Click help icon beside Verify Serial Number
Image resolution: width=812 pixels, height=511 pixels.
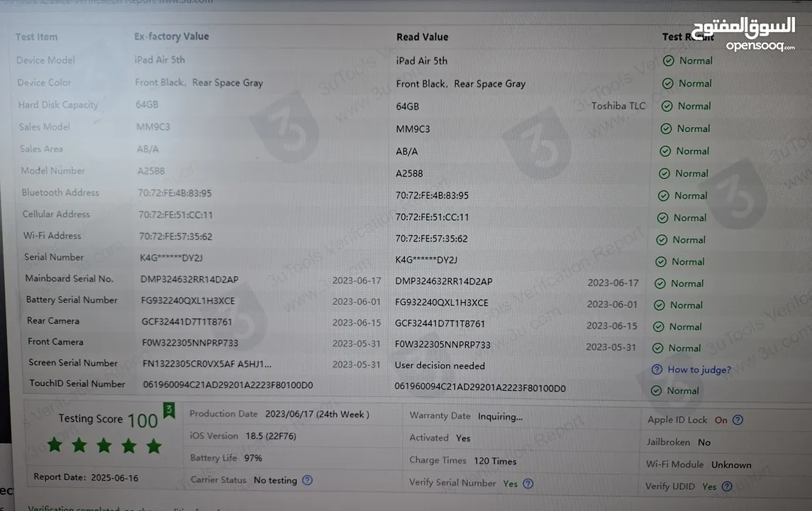pos(528,483)
